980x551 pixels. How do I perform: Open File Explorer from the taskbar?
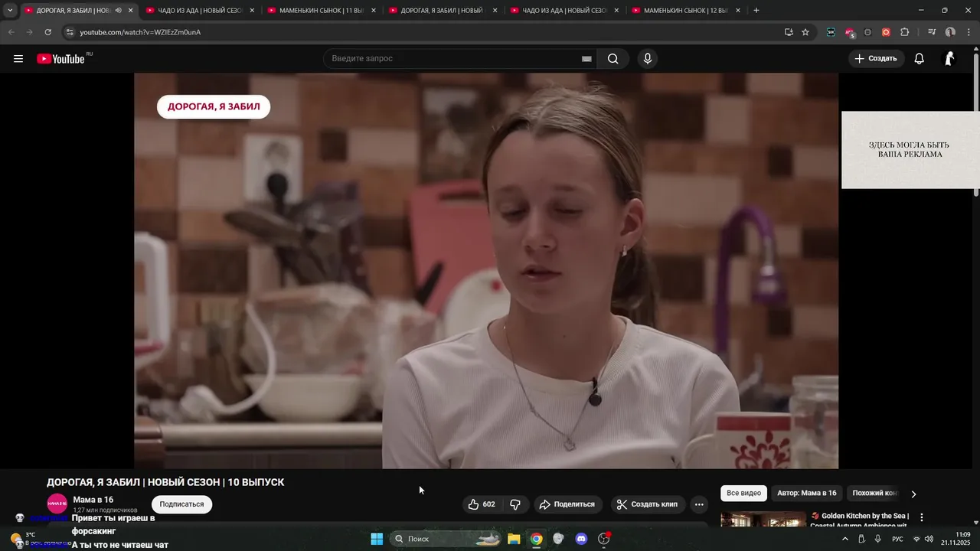514,539
